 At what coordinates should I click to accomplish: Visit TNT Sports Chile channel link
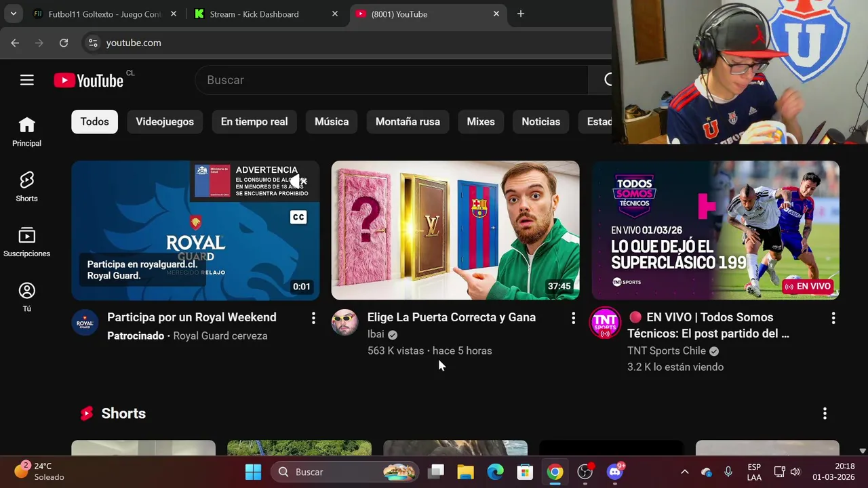pos(667,350)
